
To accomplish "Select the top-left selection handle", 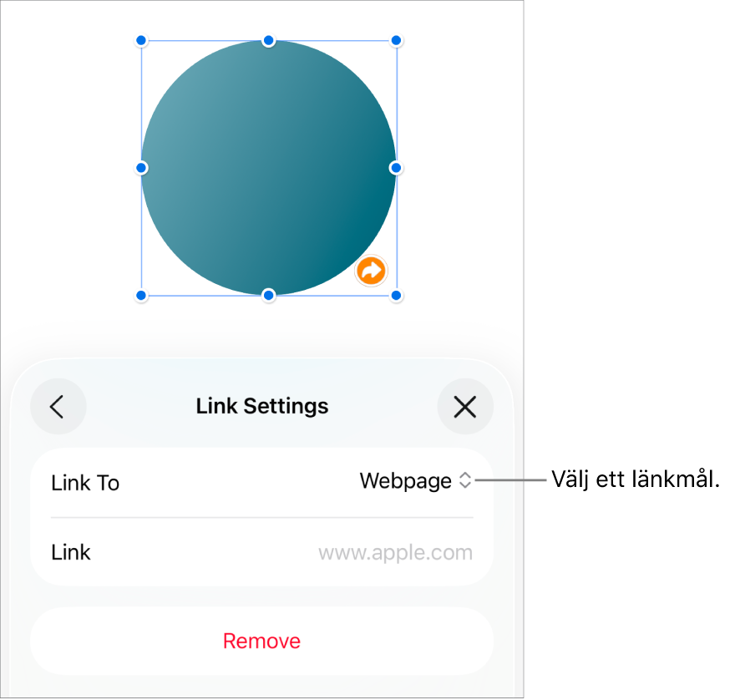I will (x=141, y=41).
